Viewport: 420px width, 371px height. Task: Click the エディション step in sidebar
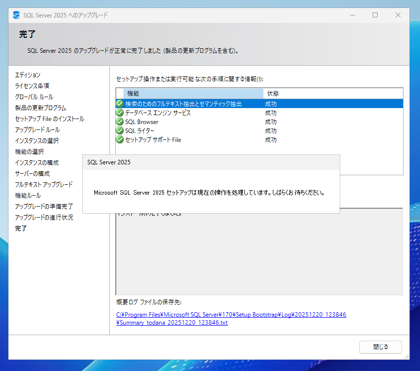pyautogui.click(x=28, y=75)
